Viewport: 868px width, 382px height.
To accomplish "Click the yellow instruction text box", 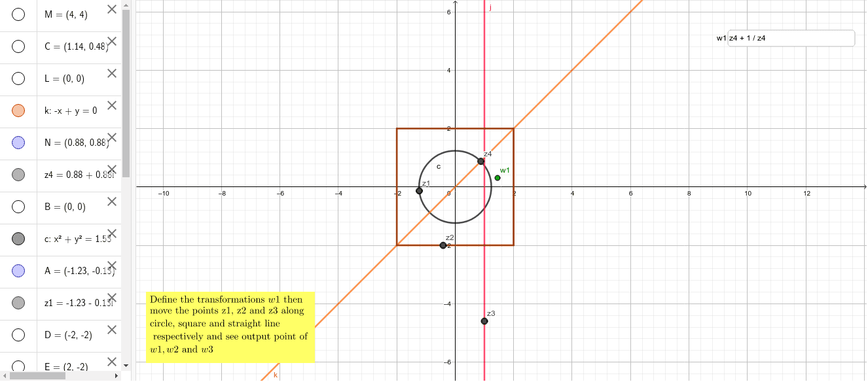I will [x=230, y=326].
